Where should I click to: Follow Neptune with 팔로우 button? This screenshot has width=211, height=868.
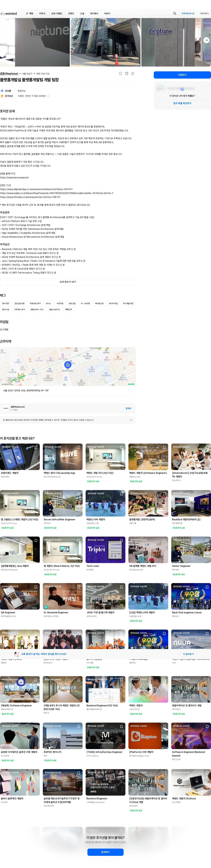click(x=129, y=408)
